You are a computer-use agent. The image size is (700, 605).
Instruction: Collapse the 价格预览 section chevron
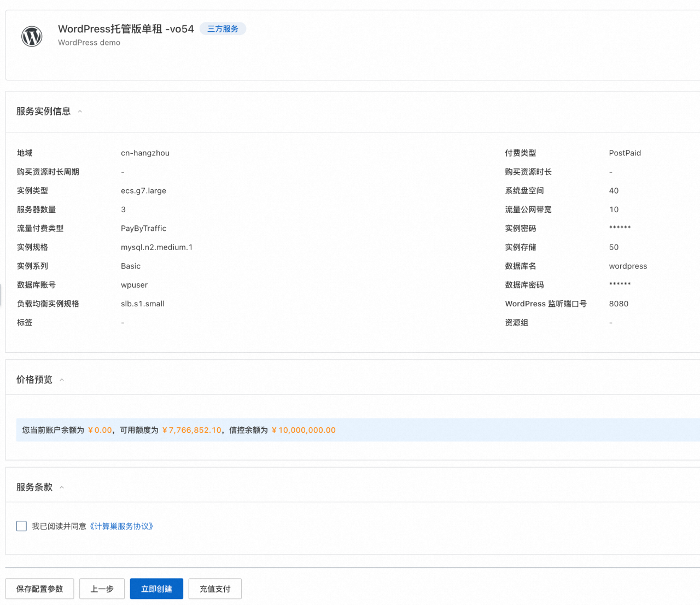point(62,380)
